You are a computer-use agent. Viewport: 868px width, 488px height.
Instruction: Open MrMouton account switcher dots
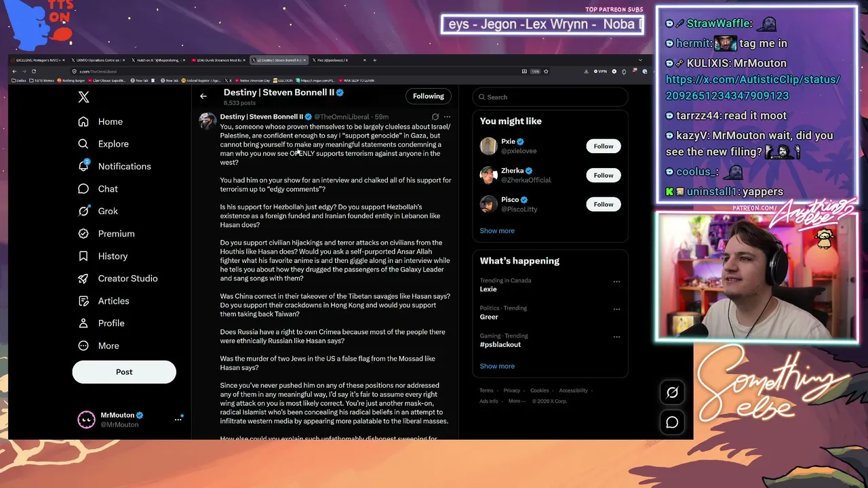[x=178, y=420]
